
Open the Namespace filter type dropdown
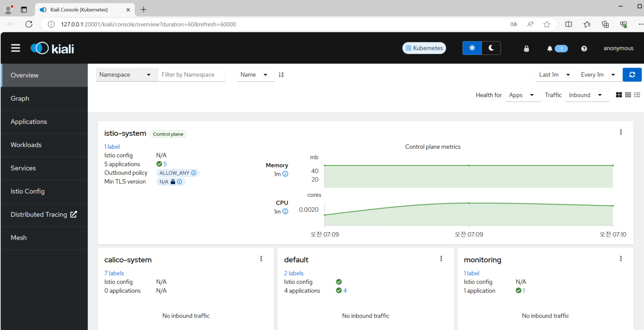[x=127, y=75]
